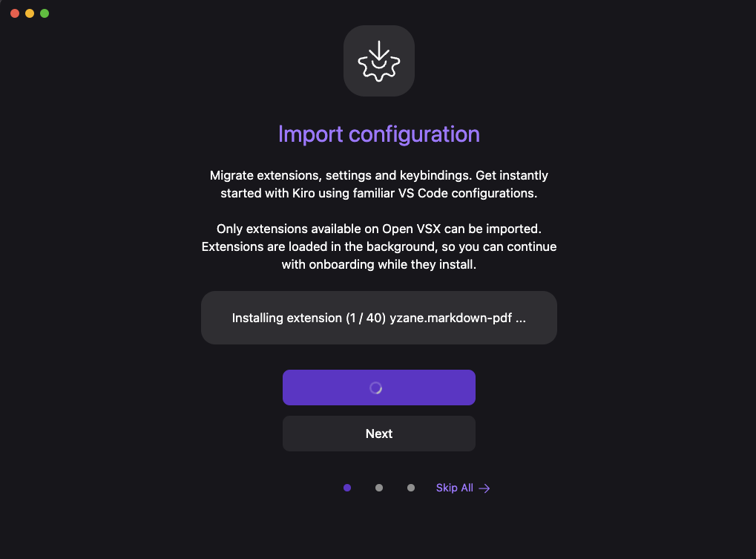This screenshot has height=559, width=756.
Task: Click the yzane.markdown-pdf extension name
Action: [451, 318]
